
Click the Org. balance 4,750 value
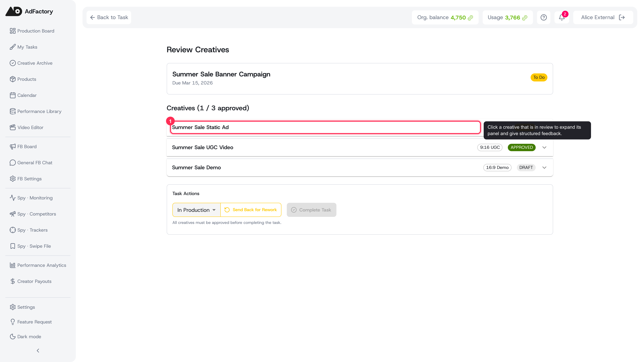[x=458, y=17]
